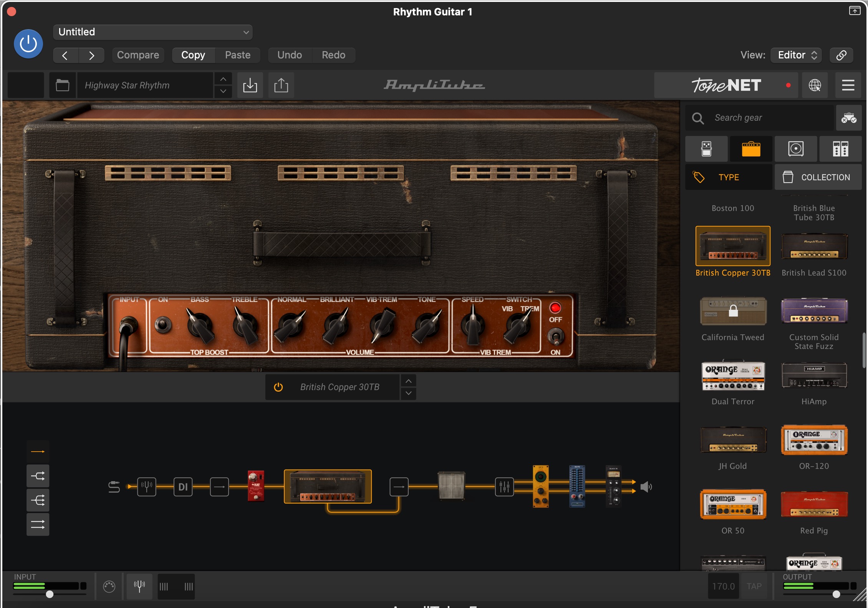Click the Paste button
Image resolution: width=868 pixels, height=608 pixels.
click(238, 55)
